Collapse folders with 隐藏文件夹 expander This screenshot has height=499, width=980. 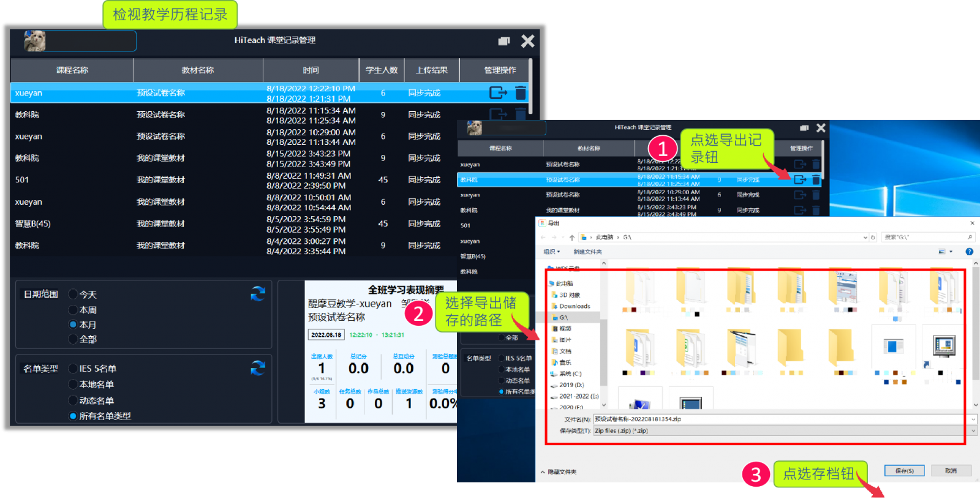pos(559,472)
